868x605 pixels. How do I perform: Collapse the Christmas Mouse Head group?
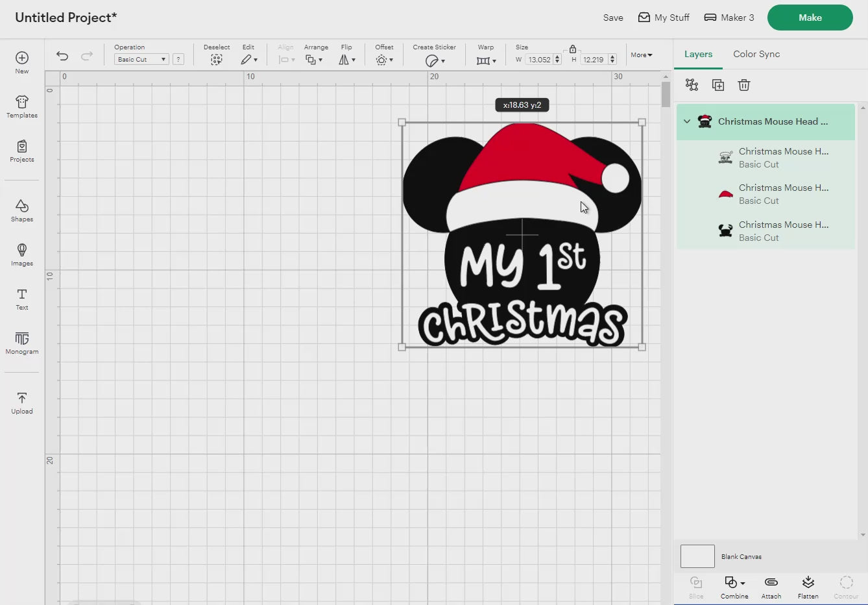[687, 121]
